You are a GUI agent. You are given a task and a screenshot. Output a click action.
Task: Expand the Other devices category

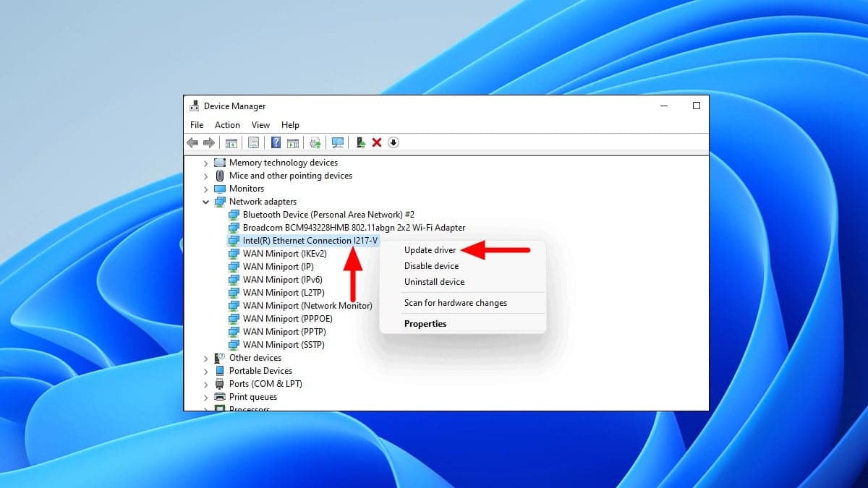pyautogui.click(x=205, y=357)
